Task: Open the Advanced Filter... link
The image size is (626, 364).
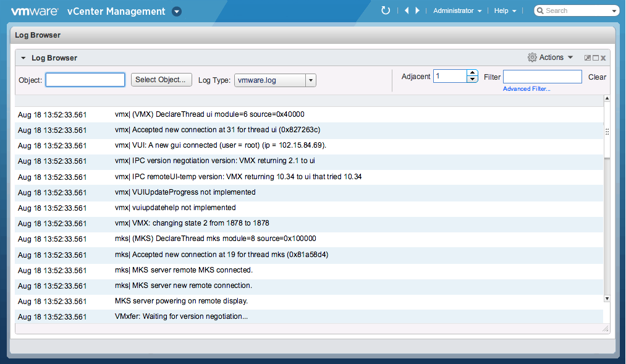Action: pos(526,89)
